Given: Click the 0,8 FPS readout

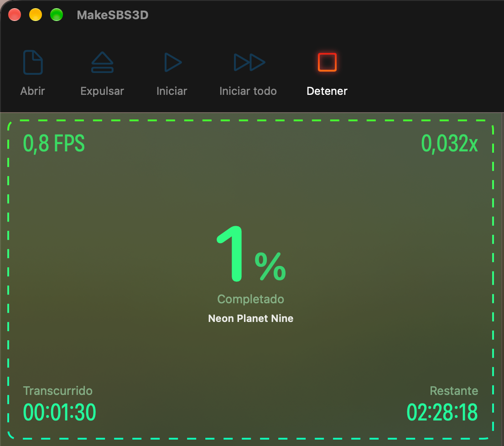Looking at the screenshot, I should [x=54, y=143].
